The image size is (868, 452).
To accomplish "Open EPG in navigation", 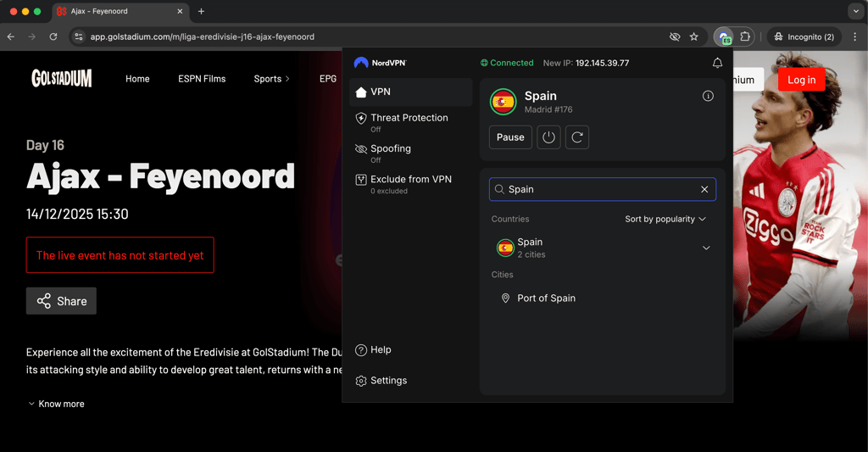I will [x=328, y=79].
